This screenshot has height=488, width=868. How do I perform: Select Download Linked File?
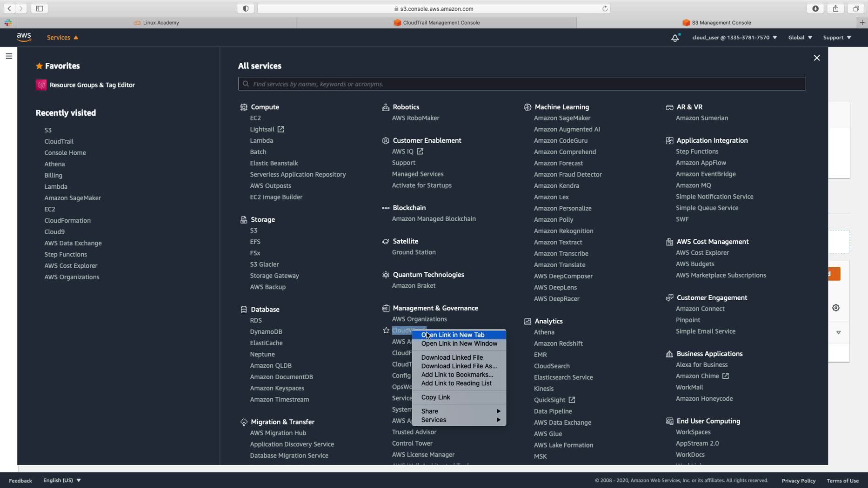pos(459,358)
